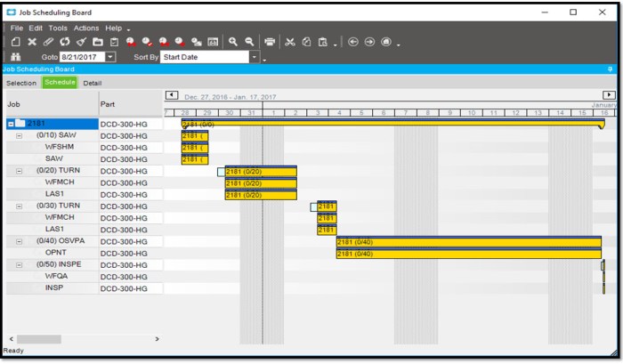
Task: Open toolbar overflow arrow after Paste icon
Action: click(x=336, y=44)
